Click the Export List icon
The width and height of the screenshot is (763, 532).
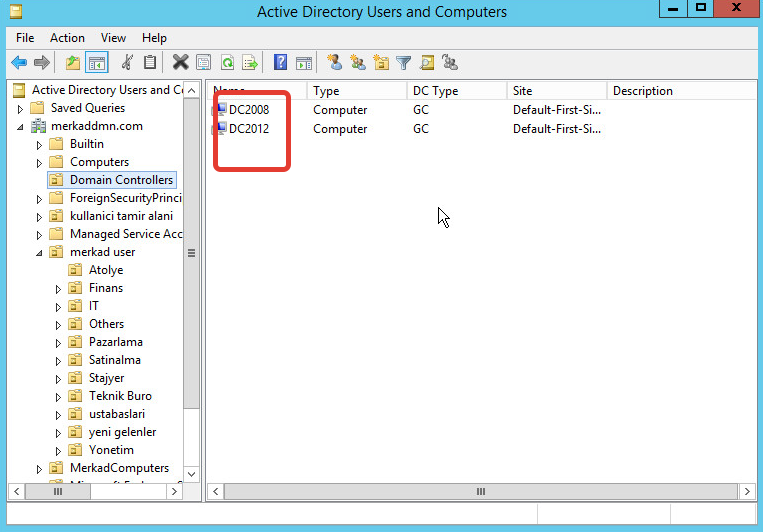tap(250, 63)
